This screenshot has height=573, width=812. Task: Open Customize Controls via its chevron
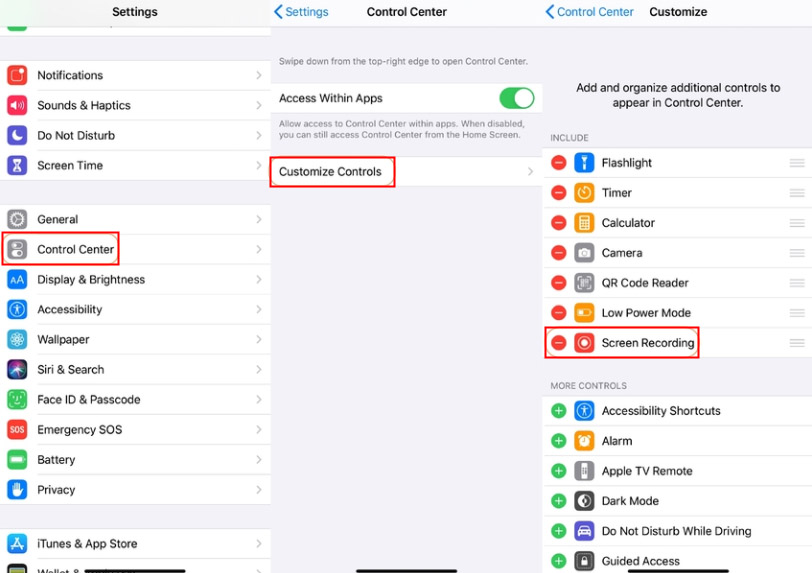[530, 171]
